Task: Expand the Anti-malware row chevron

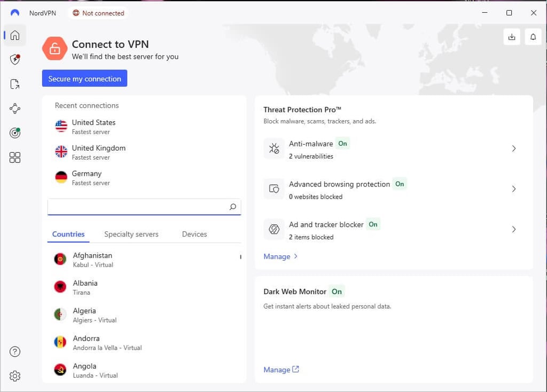Action: [x=514, y=148]
